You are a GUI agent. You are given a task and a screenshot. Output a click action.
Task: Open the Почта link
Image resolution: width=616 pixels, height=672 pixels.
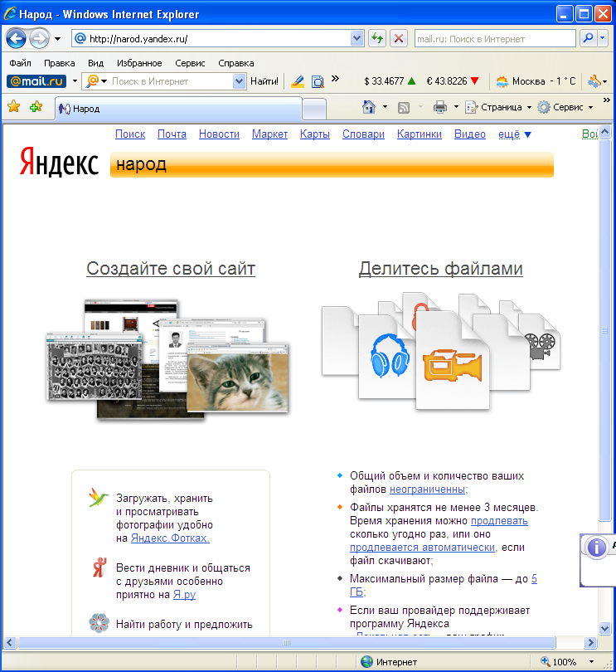point(172,134)
